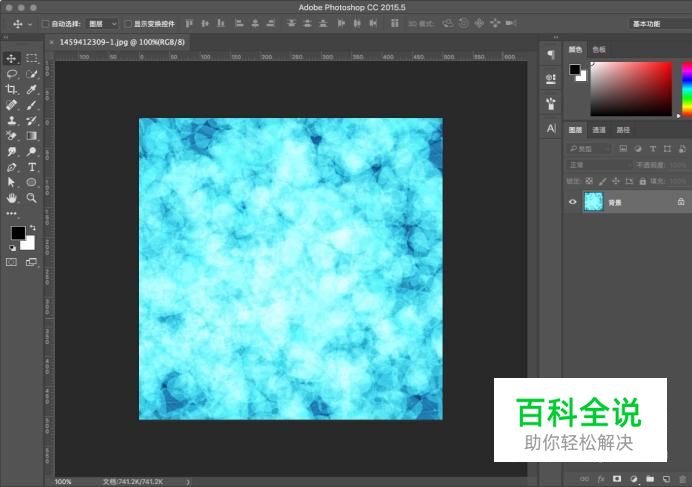Switch to the 通道 (Channels) tab

point(599,130)
